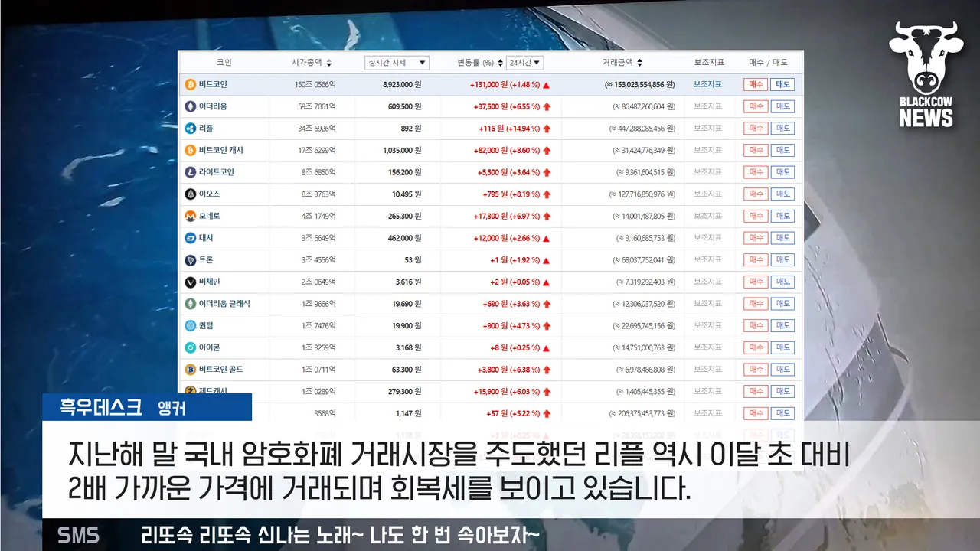Click the Dash coin icon
Screen dimensions: 980x551
pyautogui.click(x=191, y=238)
